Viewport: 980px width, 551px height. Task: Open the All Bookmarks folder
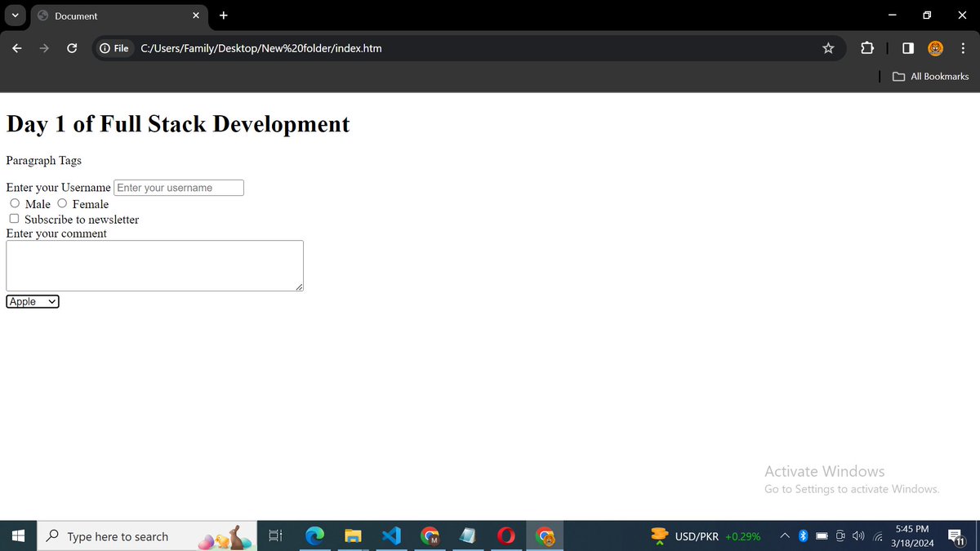pos(930,76)
